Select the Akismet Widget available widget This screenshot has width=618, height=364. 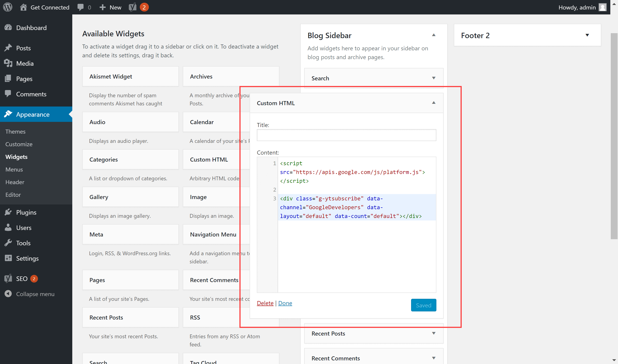pyautogui.click(x=130, y=76)
